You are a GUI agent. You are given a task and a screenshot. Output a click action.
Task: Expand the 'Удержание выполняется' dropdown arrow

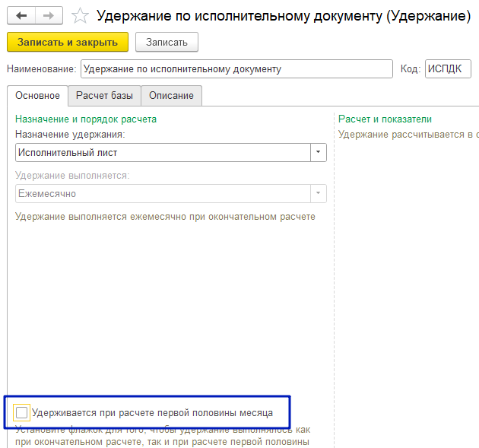pyautogui.click(x=318, y=194)
